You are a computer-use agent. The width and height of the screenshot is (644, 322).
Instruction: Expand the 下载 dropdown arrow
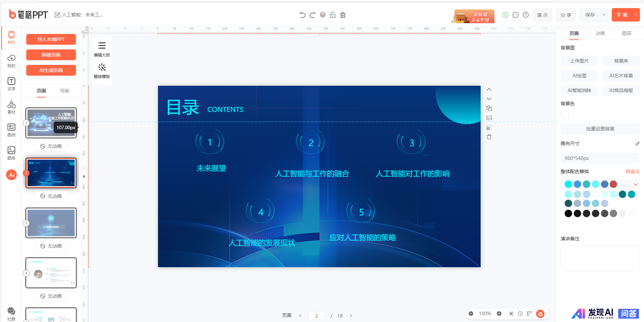[636, 15]
